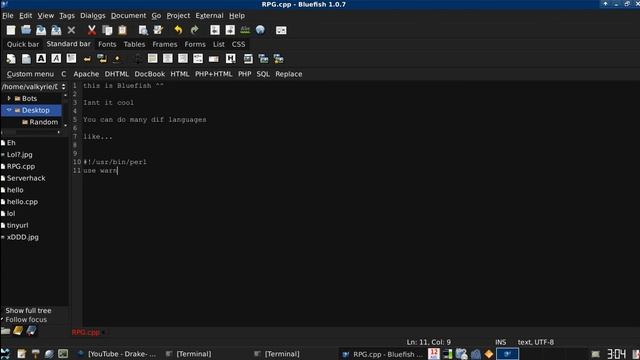Save the current file with the toolbar icon
Image resolution: width=640 pixels, height=360 pixels.
[41, 30]
